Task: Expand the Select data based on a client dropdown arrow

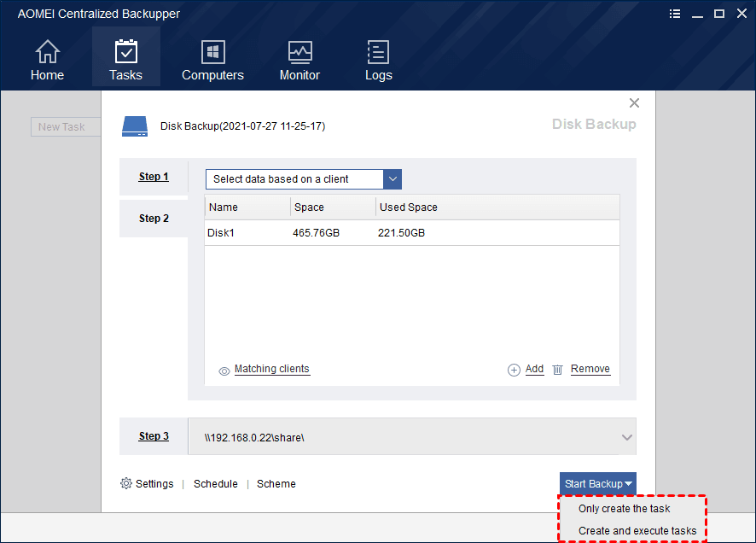Action: (x=393, y=179)
